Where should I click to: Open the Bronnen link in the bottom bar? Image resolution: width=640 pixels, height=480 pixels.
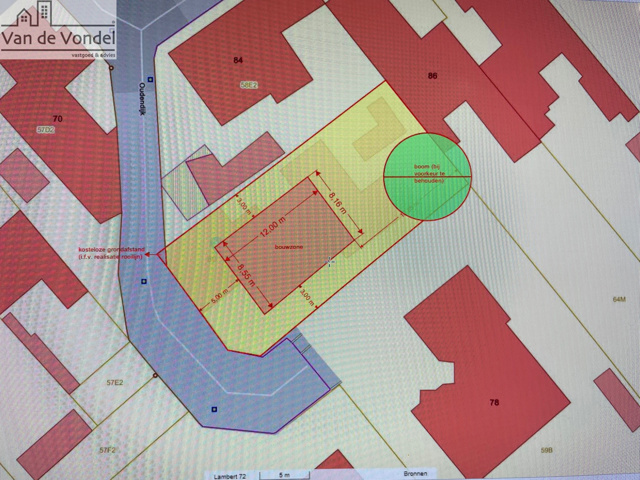417,475
